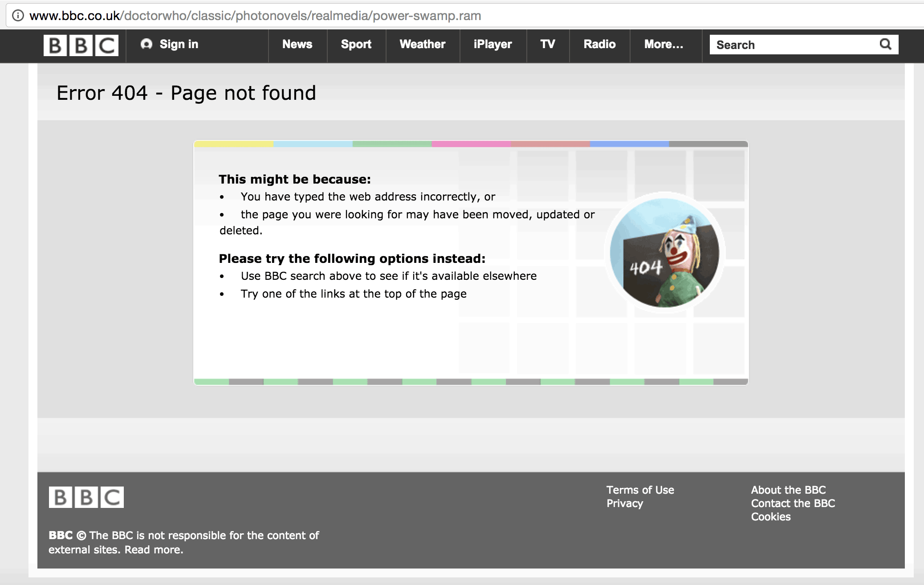Viewport: 924px width, 585px height.
Task: Expand the More... menu
Action: 663,45
